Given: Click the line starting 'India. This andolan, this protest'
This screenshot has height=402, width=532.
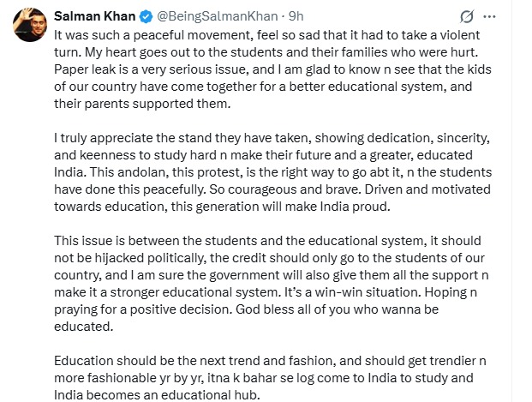Looking at the screenshot, I should click(x=272, y=172).
